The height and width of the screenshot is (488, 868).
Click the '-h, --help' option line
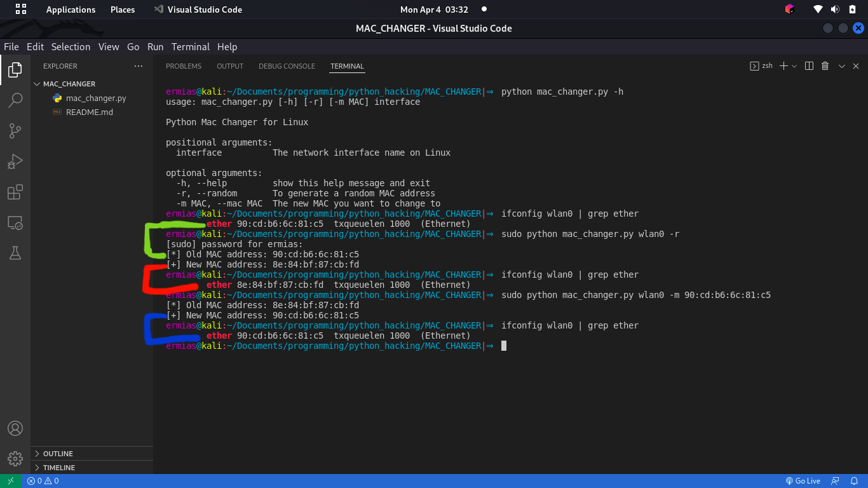pyautogui.click(x=303, y=183)
